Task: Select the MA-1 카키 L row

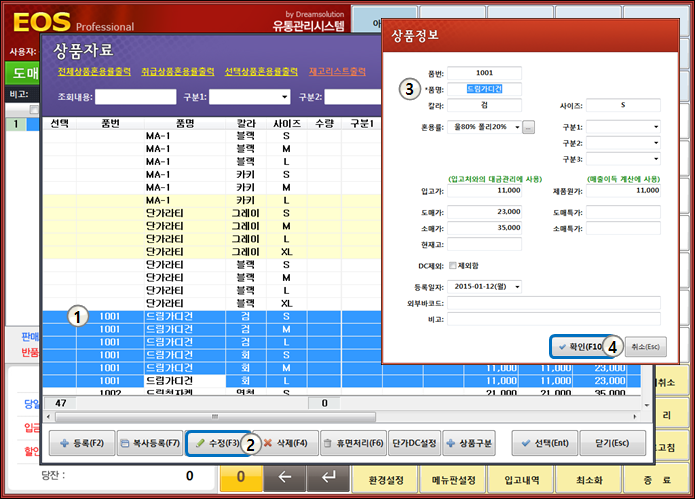Action: [x=212, y=200]
